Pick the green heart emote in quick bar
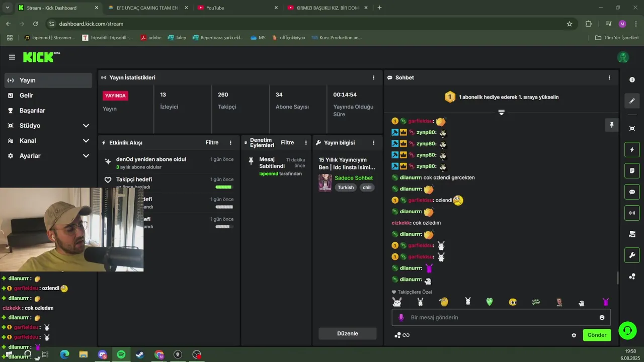The width and height of the screenshot is (644, 362). pos(490,302)
